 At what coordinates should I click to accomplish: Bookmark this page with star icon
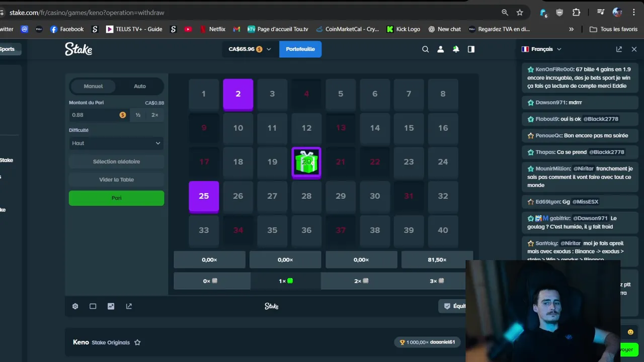[x=520, y=13]
